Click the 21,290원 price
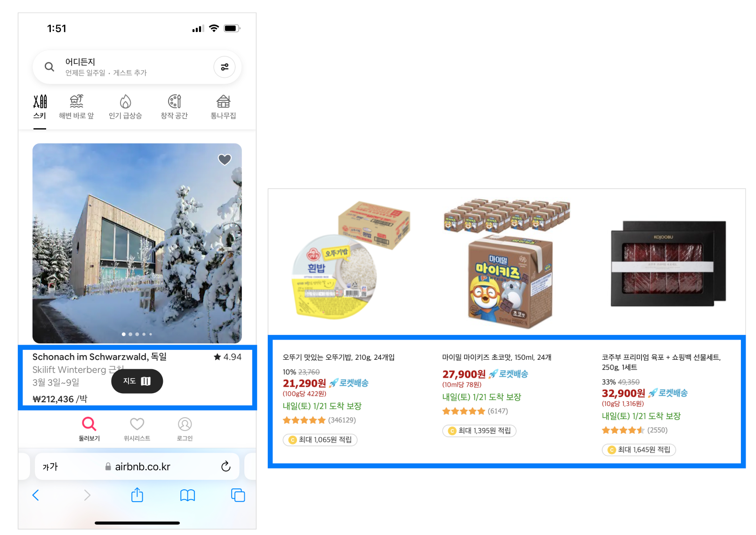The width and height of the screenshot is (756, 535). (x=305, y=383)
